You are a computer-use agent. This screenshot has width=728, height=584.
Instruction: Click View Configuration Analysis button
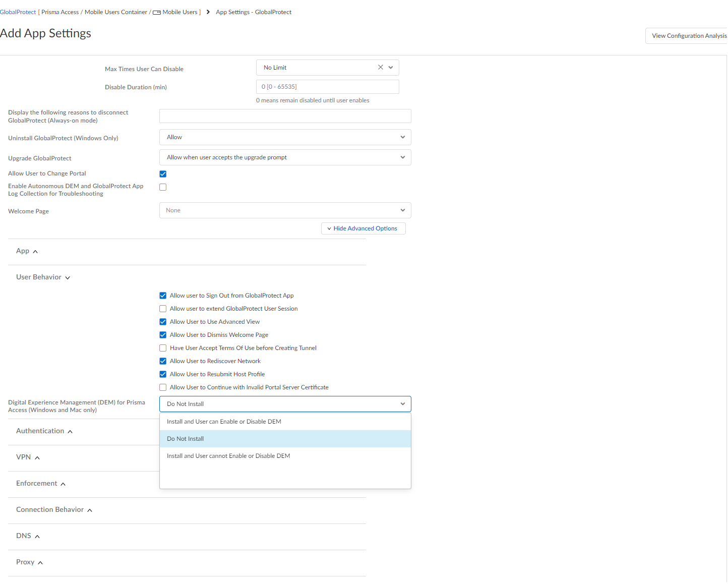(x=688, y=36)
